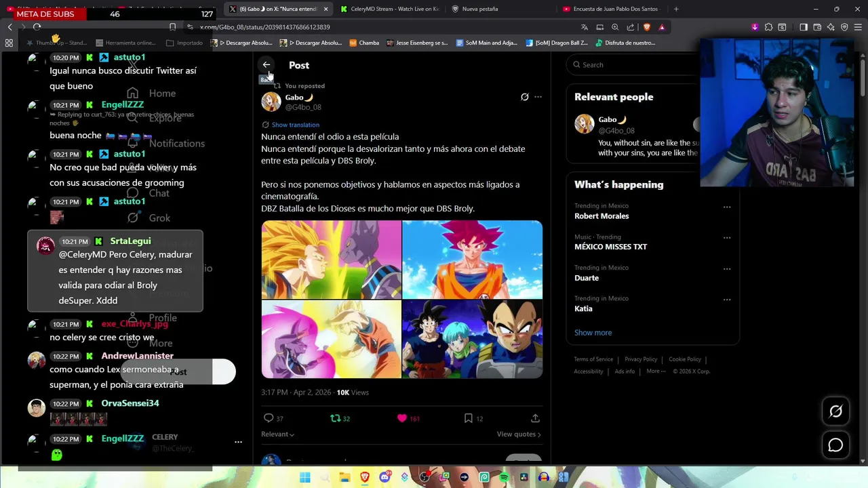Screen dimensions: 868x488
Task: Toggle the browser sidebar panel icon
Action: (x=804, y=27)
